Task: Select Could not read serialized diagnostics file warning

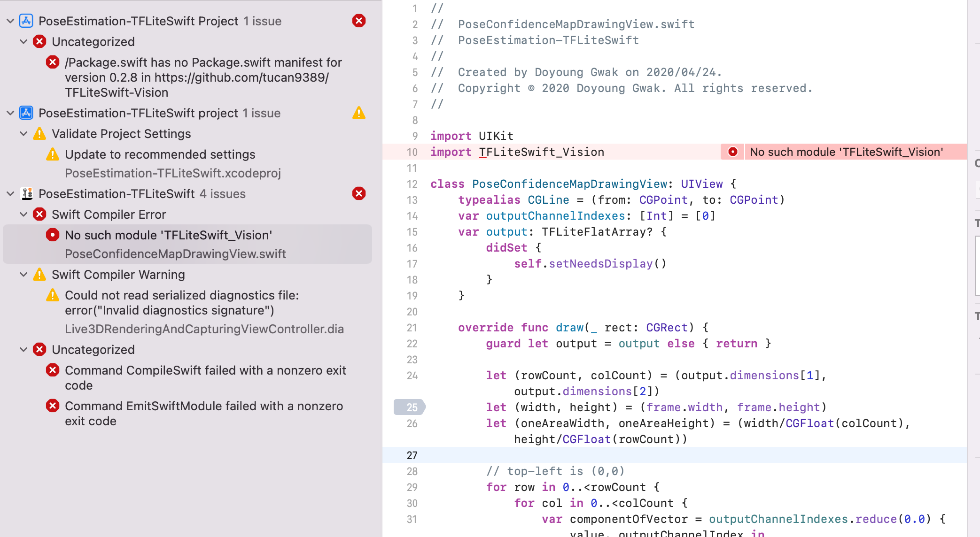Action: pyautogui.click(x=181, y=303)
